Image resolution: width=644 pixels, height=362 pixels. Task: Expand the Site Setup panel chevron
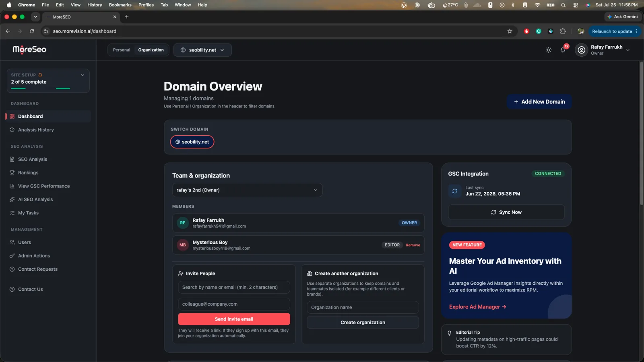click(x=83, y=75)
